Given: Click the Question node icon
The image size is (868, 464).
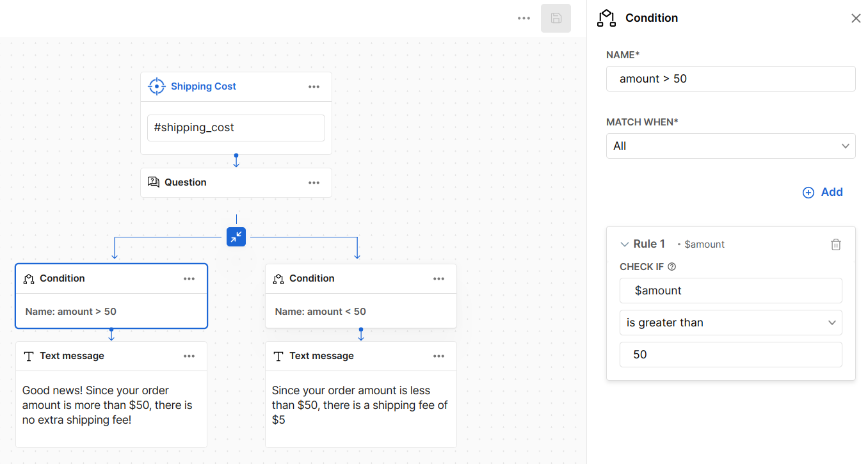Looking at the screenshot, I should coord(154,182).
